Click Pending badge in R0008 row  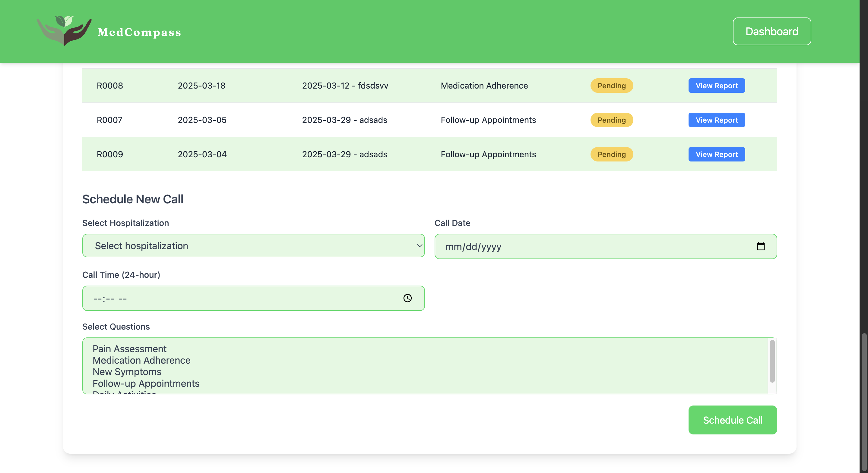[611, 86]
